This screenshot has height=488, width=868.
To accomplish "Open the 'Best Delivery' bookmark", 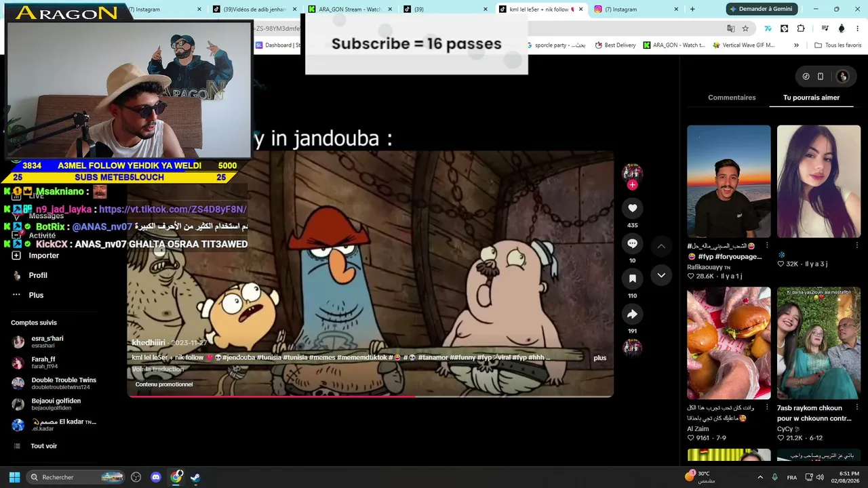I will click(x=615, y=45).
